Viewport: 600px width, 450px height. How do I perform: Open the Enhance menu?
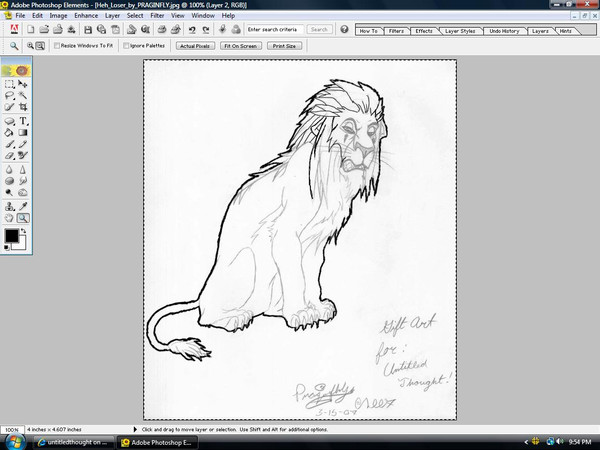86,16
